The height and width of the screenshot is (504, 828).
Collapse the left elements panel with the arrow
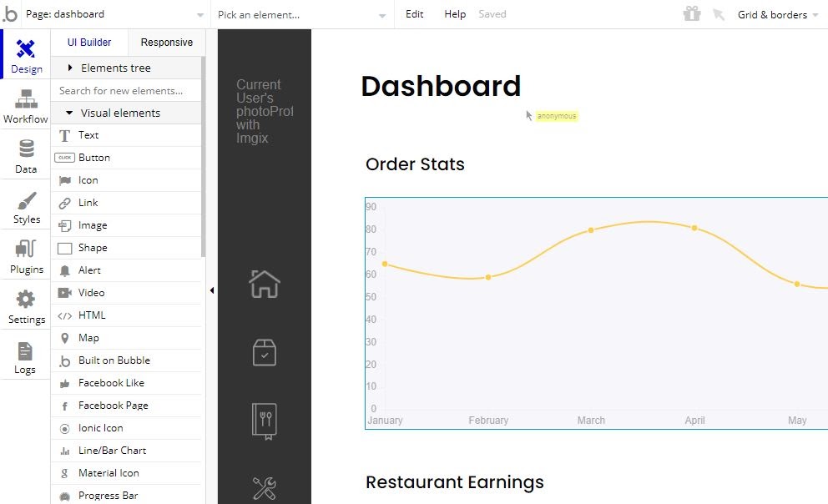point(212,291)
